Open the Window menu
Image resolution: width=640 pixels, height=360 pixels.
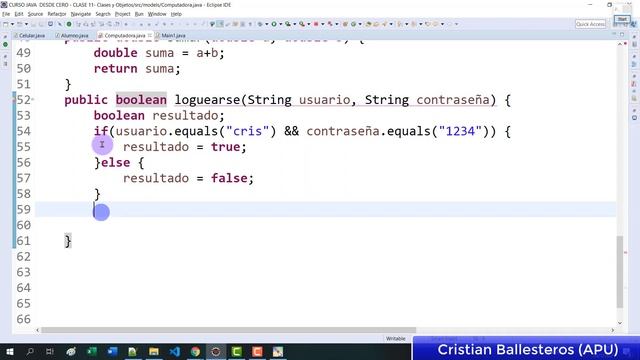point(157,14)
